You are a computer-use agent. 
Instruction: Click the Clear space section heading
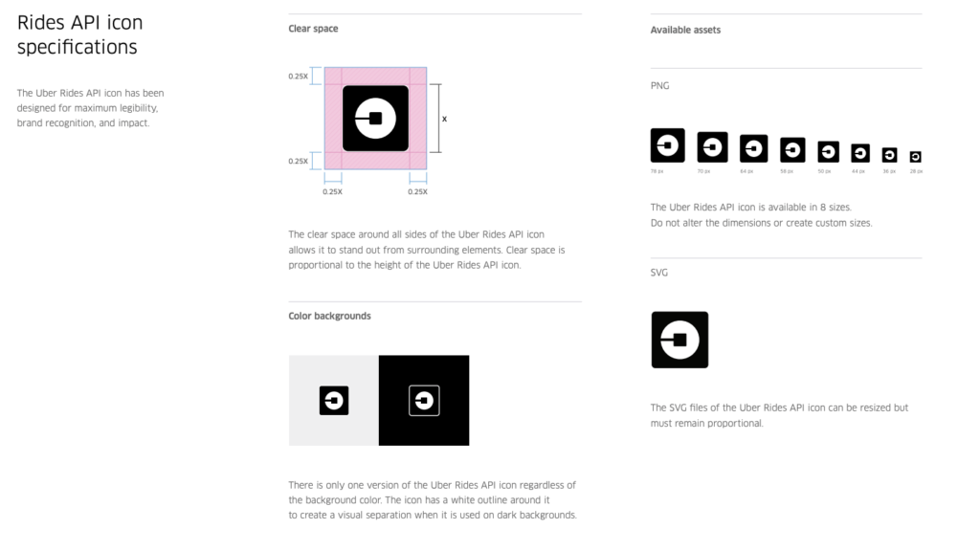[313, 29]
